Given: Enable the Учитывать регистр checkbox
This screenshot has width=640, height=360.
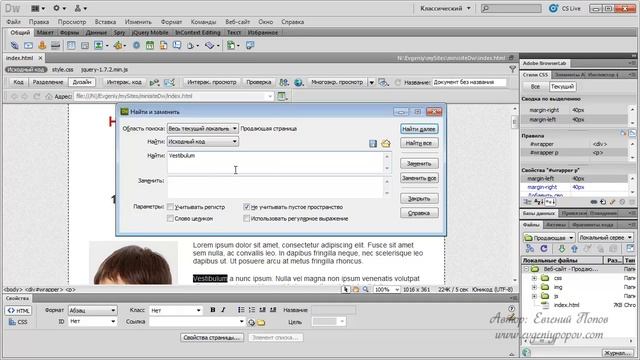Looking at the screenshot, I should coord(170,207).
